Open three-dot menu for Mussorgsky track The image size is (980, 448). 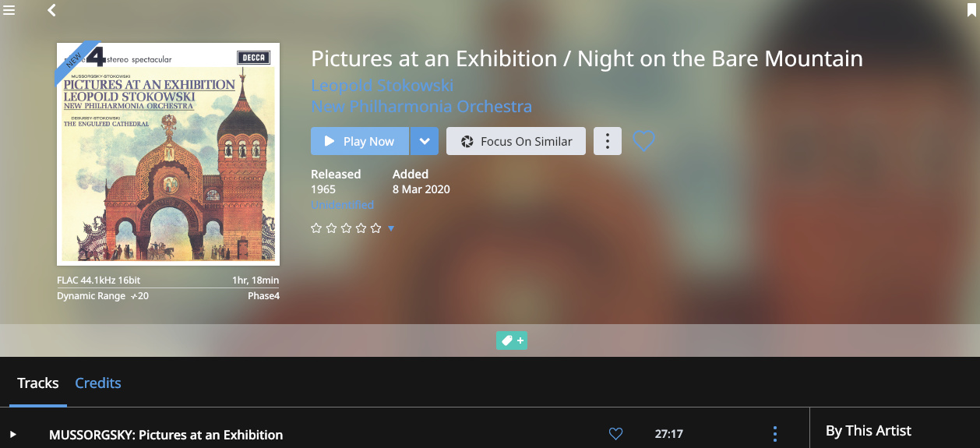click(774, 434)
